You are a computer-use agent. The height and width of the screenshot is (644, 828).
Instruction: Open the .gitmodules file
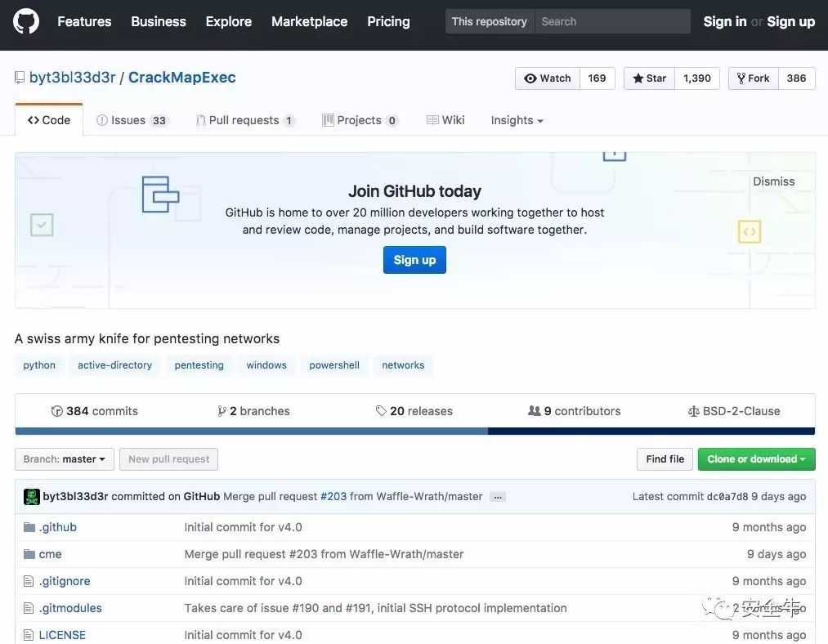(x=70, y=608)
